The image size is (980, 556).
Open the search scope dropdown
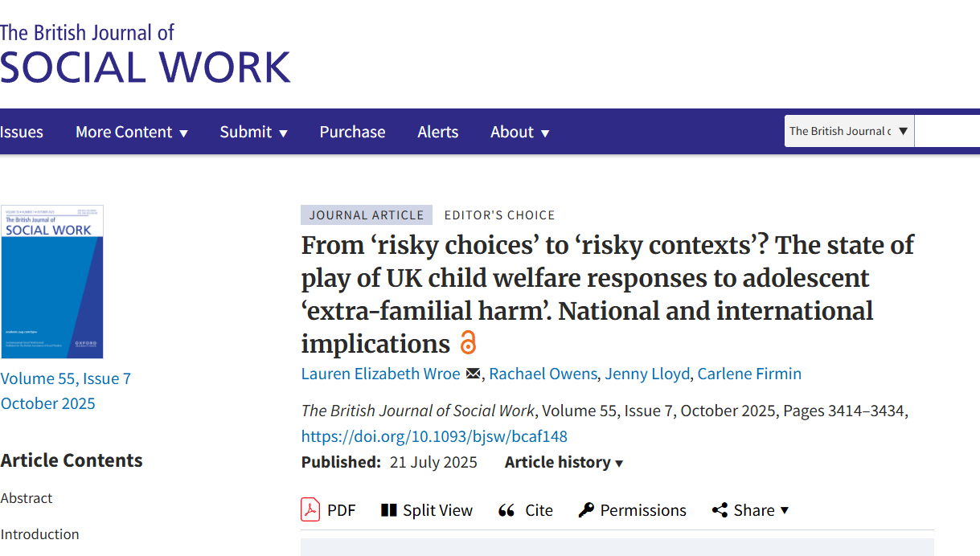click(849, 131)
